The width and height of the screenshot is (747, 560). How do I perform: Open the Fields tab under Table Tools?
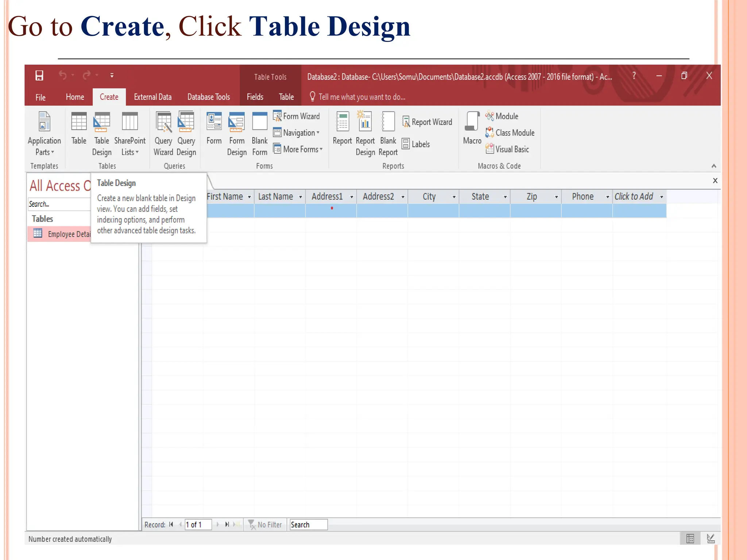(255, 97)
